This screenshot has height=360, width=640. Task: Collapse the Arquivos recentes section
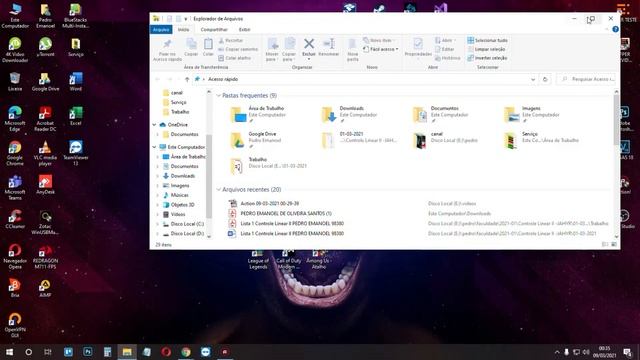tap(219, 190)
